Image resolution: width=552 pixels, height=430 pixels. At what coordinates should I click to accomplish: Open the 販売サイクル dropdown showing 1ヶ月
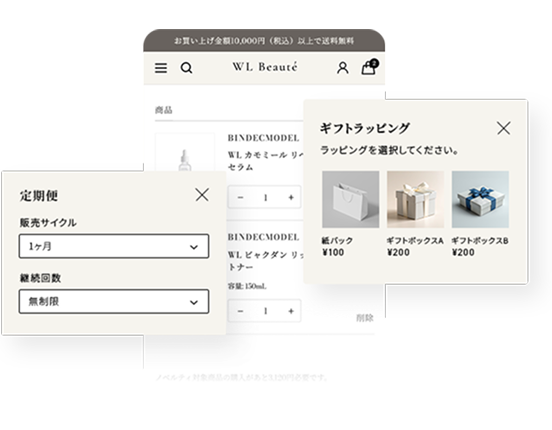tap(114, 246)
